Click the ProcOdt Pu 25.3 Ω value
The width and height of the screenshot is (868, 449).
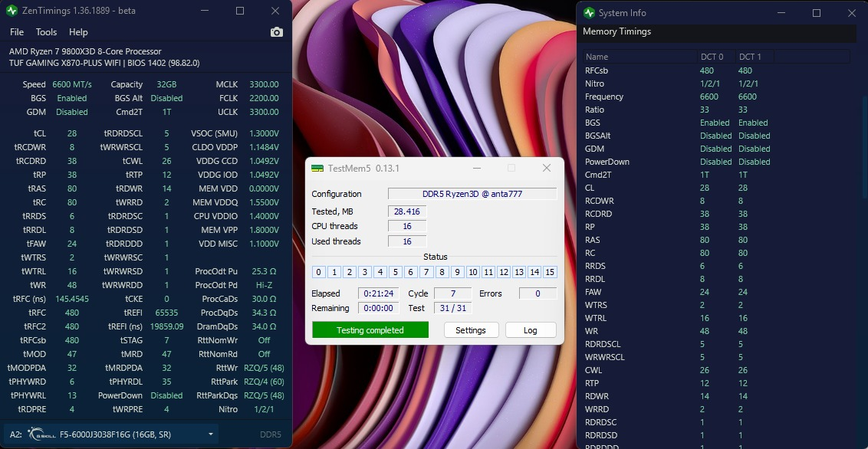tap(264, 271)
